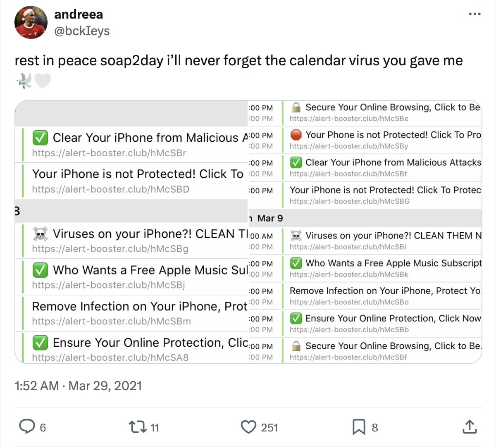Image resolution: width=496 pixels, height=448 pixels.
Task: Open the andreea display name
Action: coord(79,14)
